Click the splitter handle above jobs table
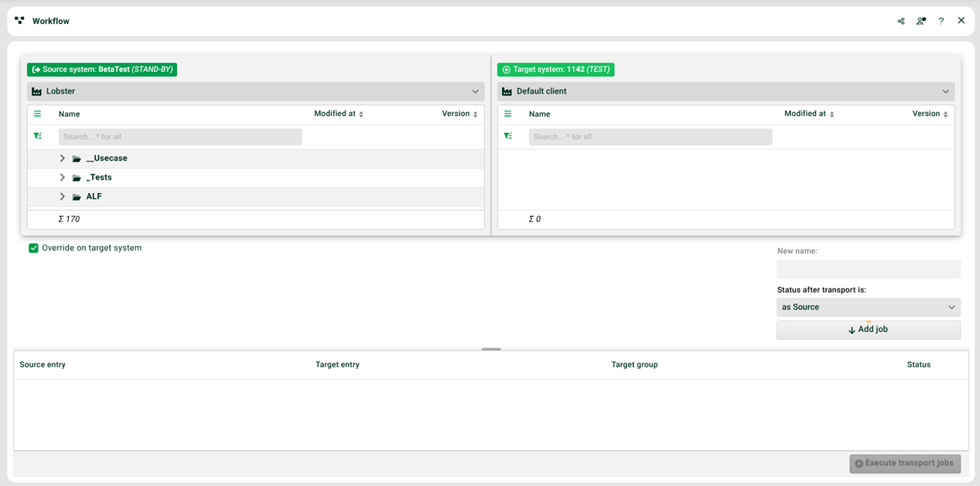This screenshot has height=486, width=980. click(491, 349)
